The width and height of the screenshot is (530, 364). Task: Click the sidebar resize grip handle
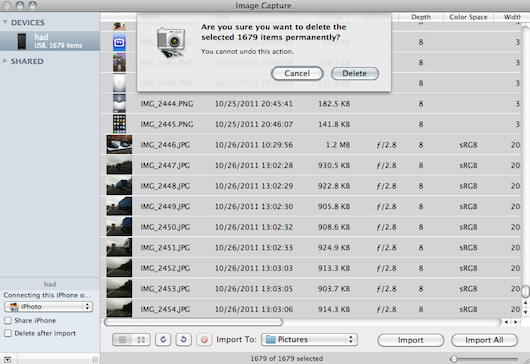click(95, 360)
